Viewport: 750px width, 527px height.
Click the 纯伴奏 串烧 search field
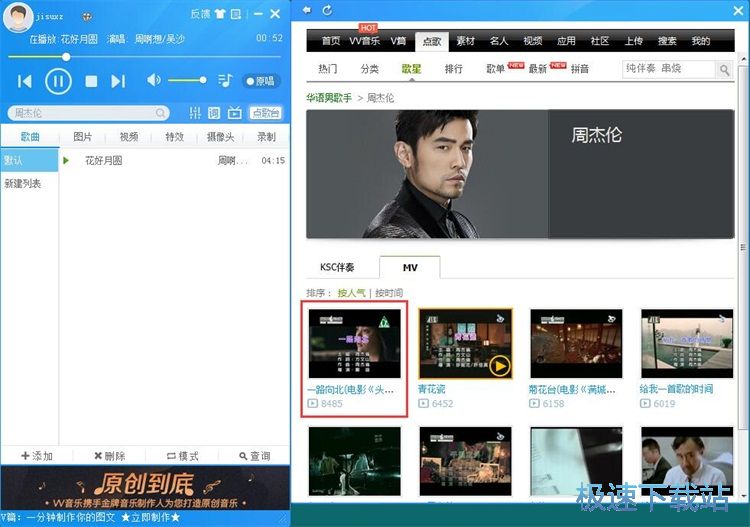[669, 69]
